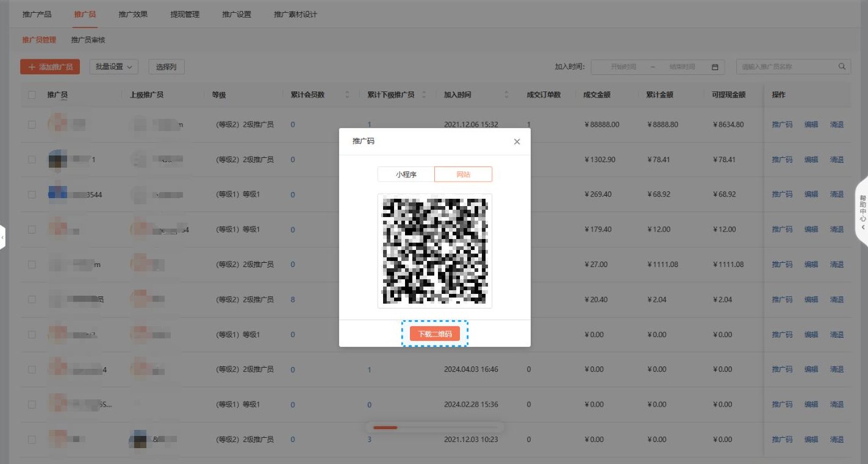Focus the 开始时间 date field
Image resolution: width=868 pixels, height=464 pixels.
(x=623, y=67)
